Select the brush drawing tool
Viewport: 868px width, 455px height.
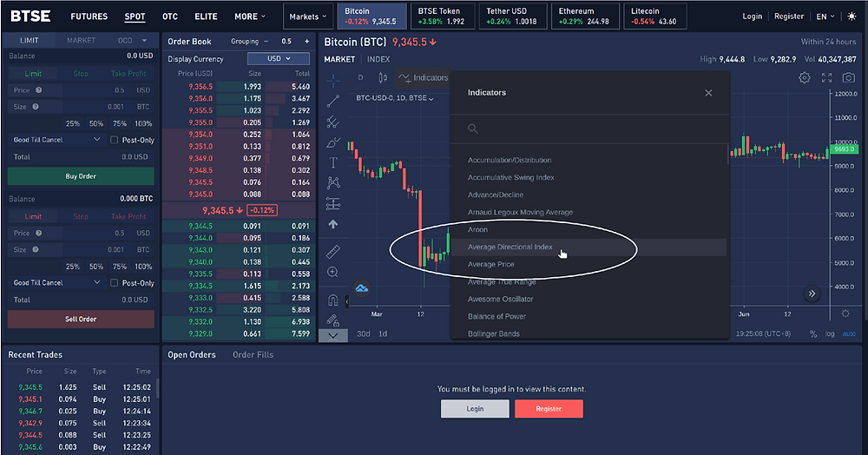pyautogui.click(x=333, y=142)
